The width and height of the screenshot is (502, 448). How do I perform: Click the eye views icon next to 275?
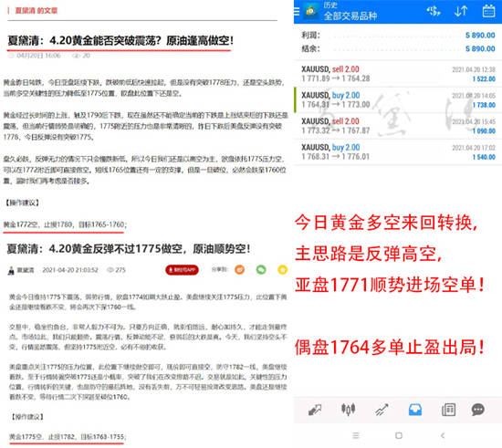[x=110, y=270]
